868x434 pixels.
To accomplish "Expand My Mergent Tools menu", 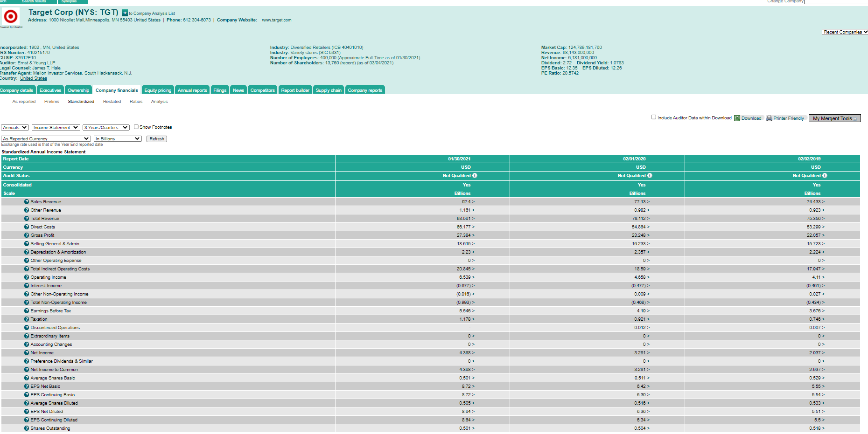I will [835, 118].
